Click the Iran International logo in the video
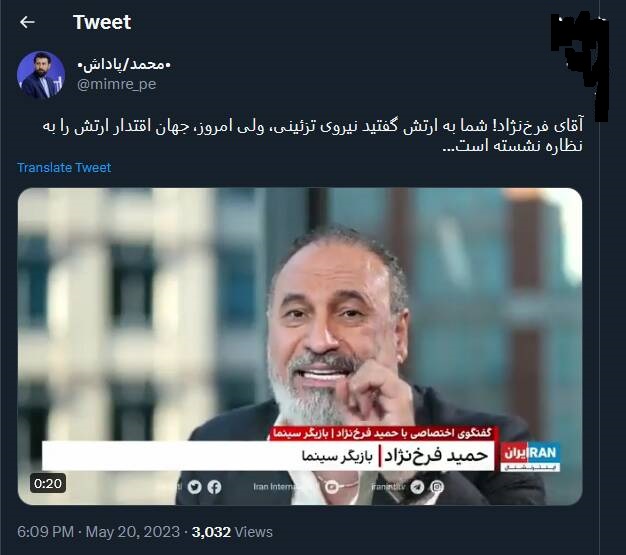 coord(530,457)
